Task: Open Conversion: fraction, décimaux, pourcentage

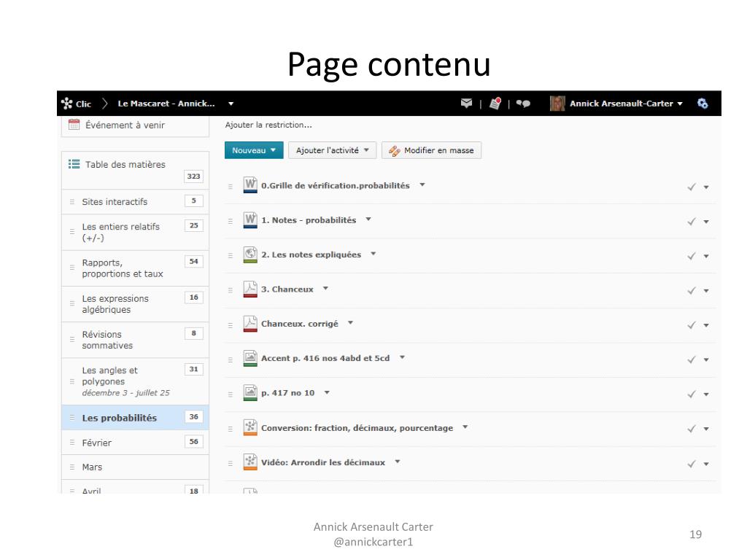Action: point(357,427)
